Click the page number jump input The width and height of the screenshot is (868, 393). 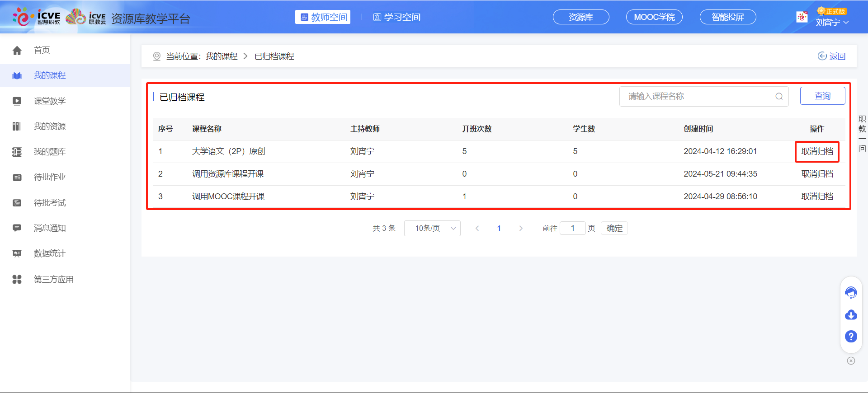pyautogui.click(x=573, y=228)
